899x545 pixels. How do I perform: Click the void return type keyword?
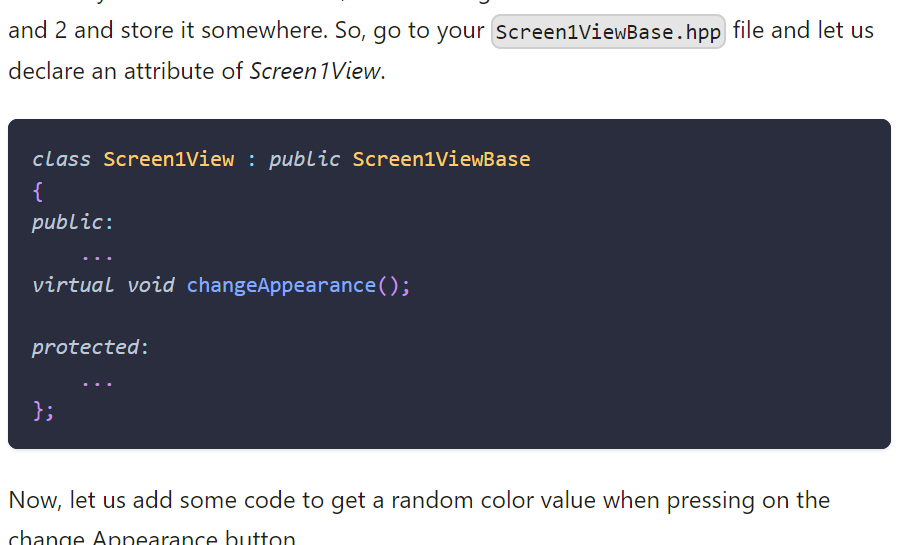150,285
